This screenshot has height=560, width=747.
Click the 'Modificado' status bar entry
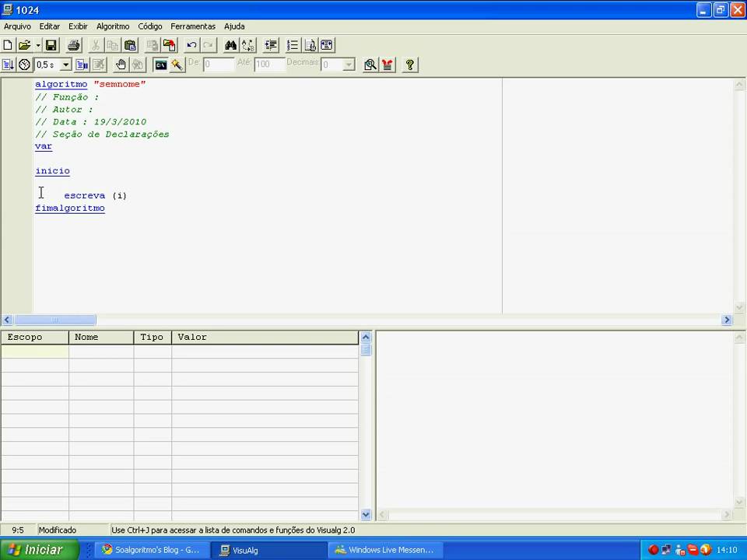click(57, 530)
